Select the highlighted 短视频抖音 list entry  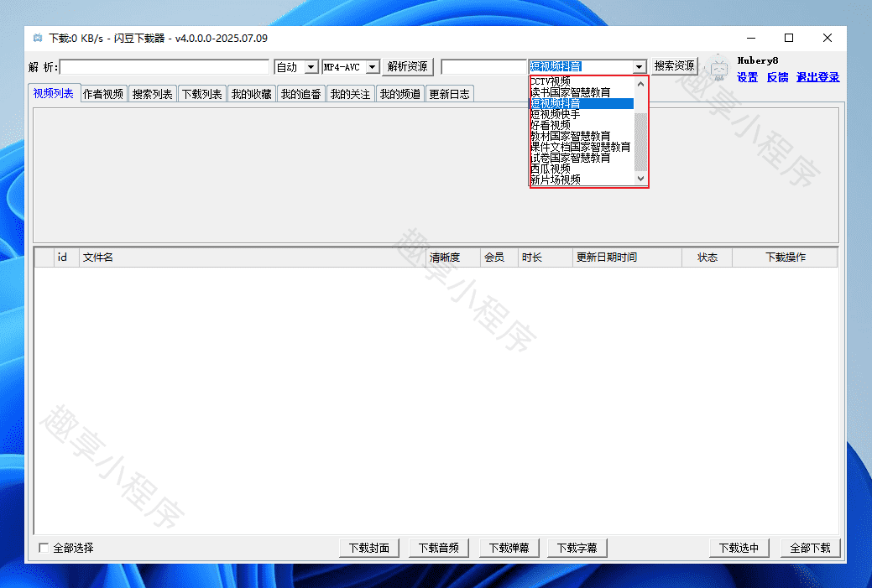[x=581, y=104]
